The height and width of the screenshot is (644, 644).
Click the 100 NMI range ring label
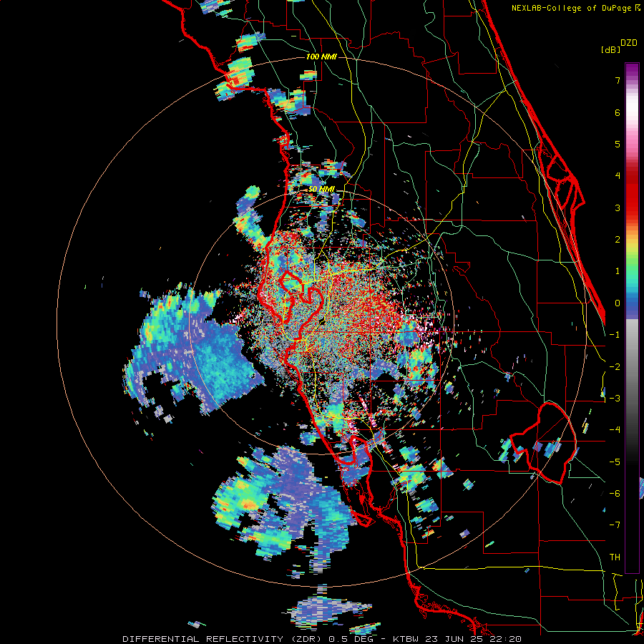click(321, 57)
